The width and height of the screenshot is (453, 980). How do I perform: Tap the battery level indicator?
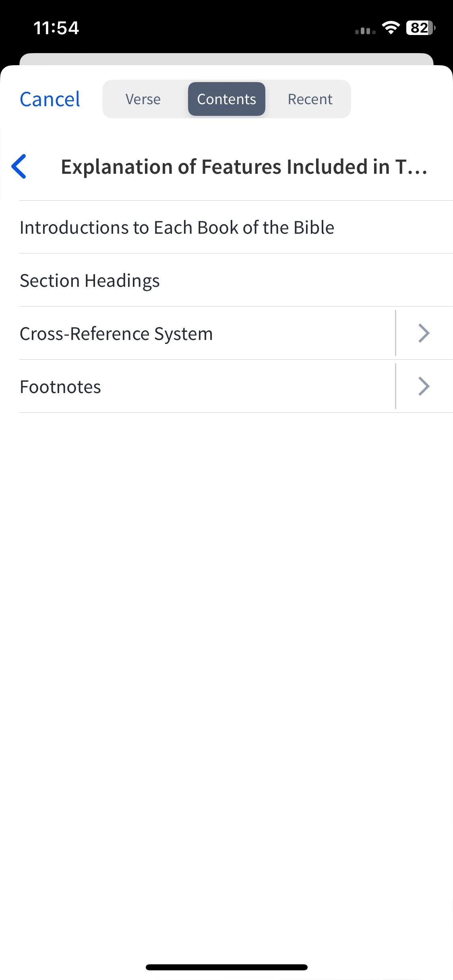(421, 28)
